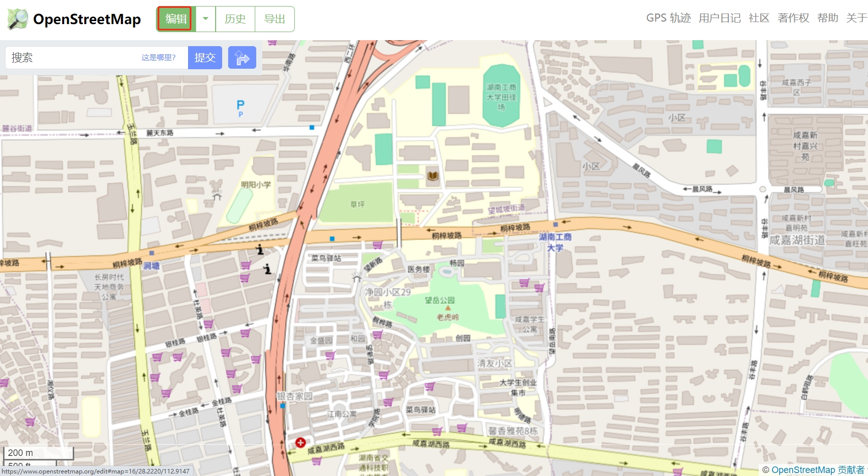868x476 pixels.
Task: Click the information i icon near 桐梓坡路
Action: tap(261, 249)
